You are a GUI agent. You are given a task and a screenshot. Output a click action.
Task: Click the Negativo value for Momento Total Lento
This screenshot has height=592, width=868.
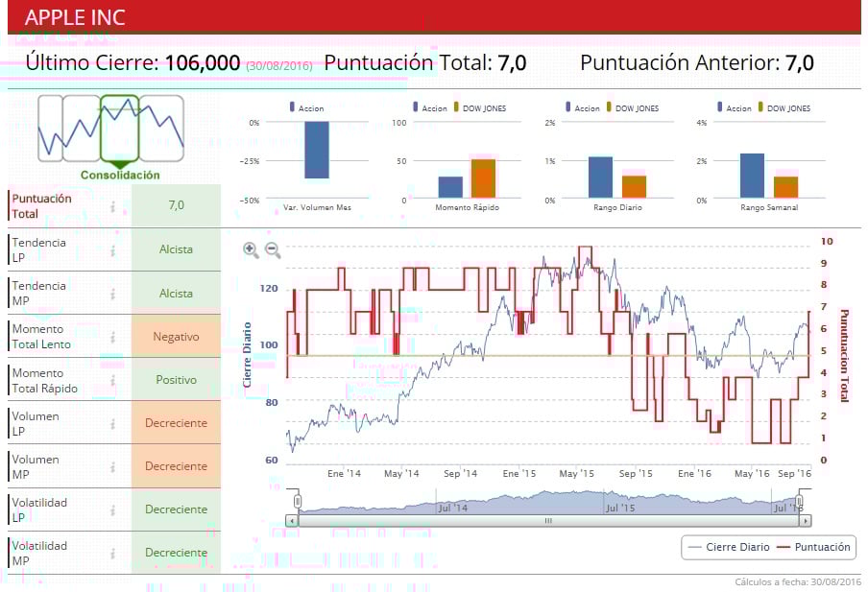[176, 337]
